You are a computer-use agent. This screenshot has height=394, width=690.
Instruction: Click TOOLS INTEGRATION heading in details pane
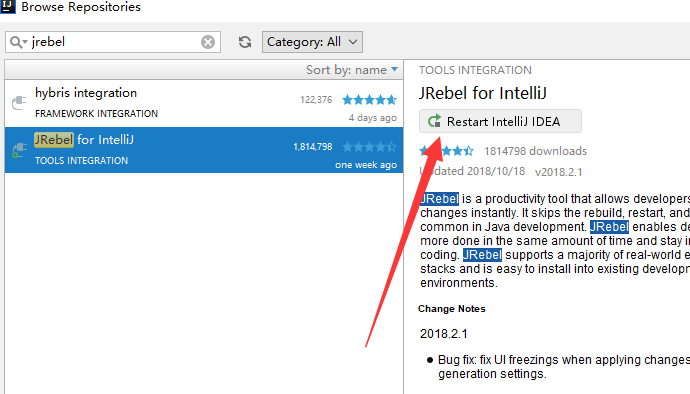coord(475,70)
